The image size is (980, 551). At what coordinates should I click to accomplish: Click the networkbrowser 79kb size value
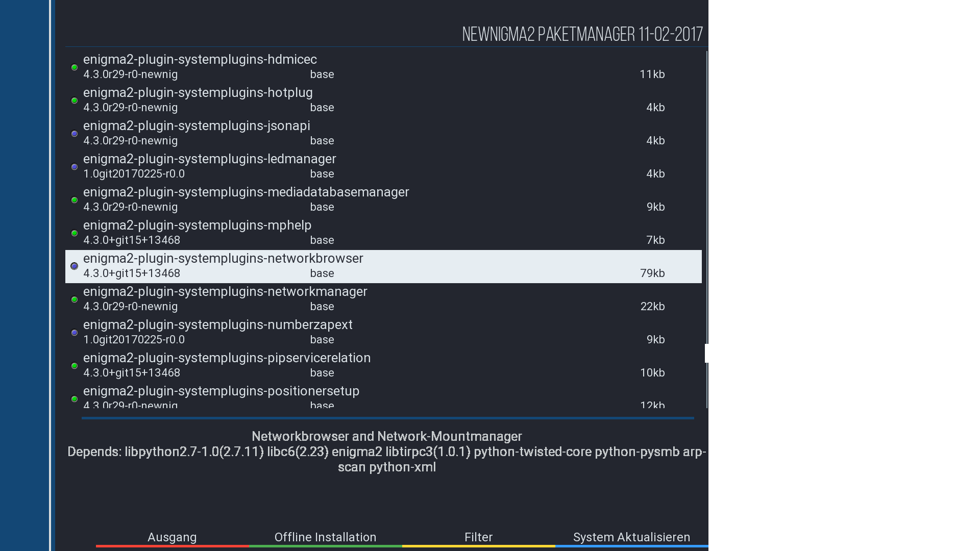point(652,273)
